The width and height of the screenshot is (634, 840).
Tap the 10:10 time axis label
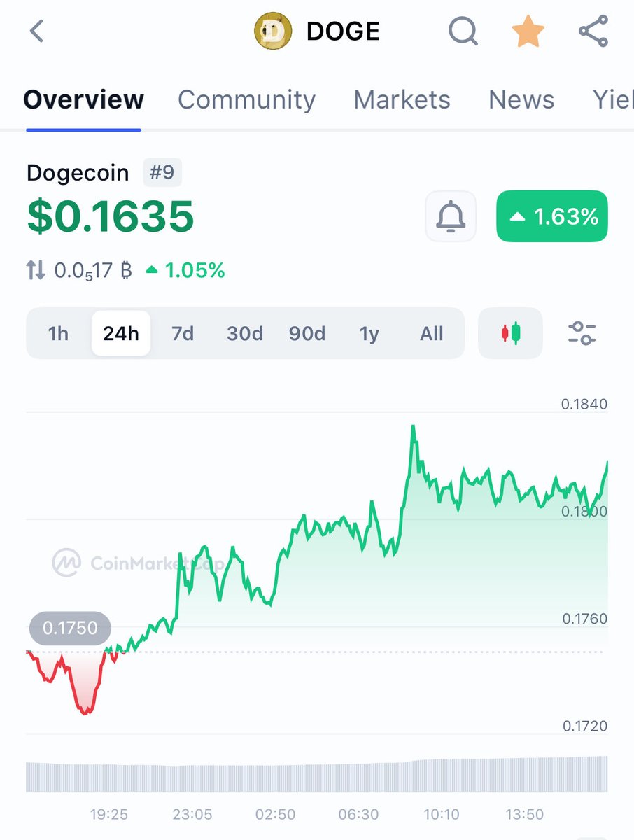tap(442, 815)
